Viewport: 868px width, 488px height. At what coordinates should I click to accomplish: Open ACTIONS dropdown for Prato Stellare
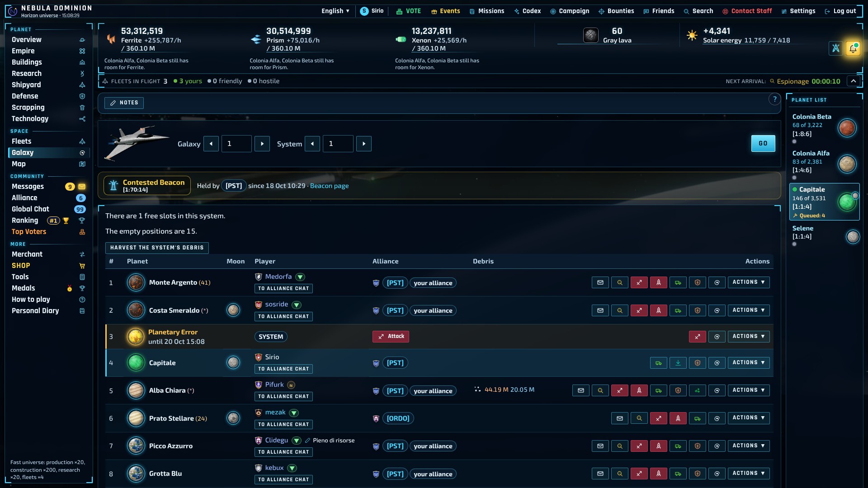pos(749,418)
